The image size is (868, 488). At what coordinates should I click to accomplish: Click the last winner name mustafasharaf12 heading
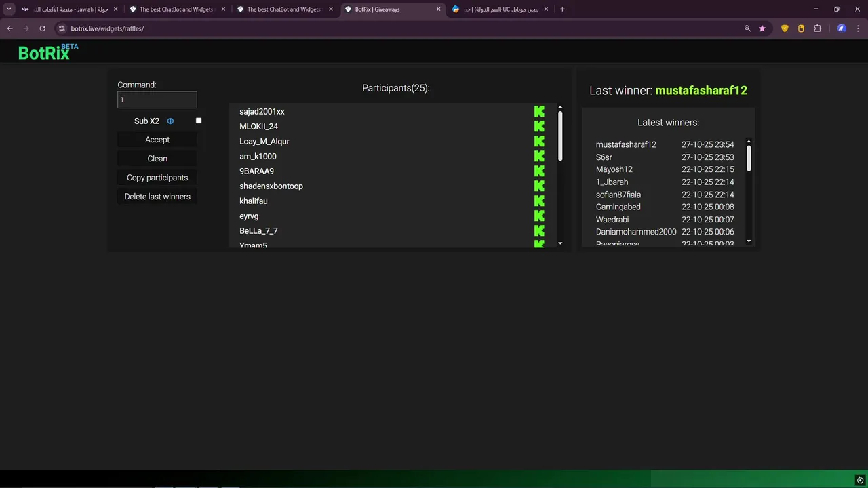point(701,90)
